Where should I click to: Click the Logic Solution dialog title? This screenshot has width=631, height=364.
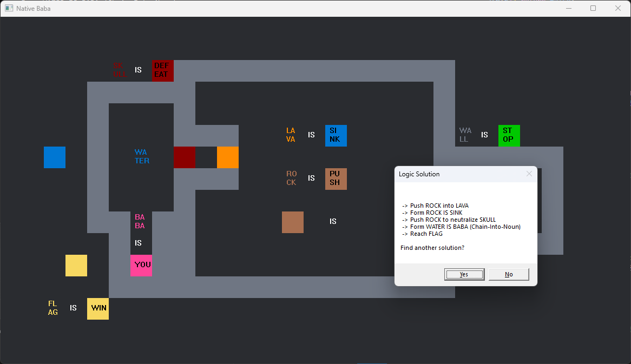tap(419, 174)
